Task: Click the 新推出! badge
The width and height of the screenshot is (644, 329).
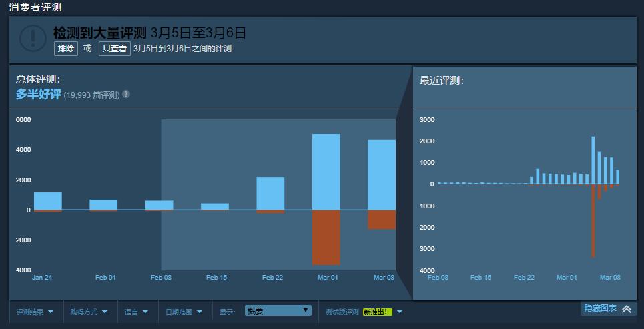Action: click(378, 312)
